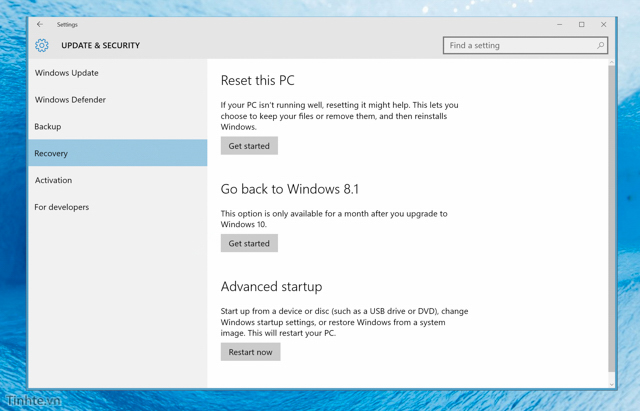Screen dimensions: 640x411
Task: Click the Reset this PC heading
Action: tap(258, 80)
